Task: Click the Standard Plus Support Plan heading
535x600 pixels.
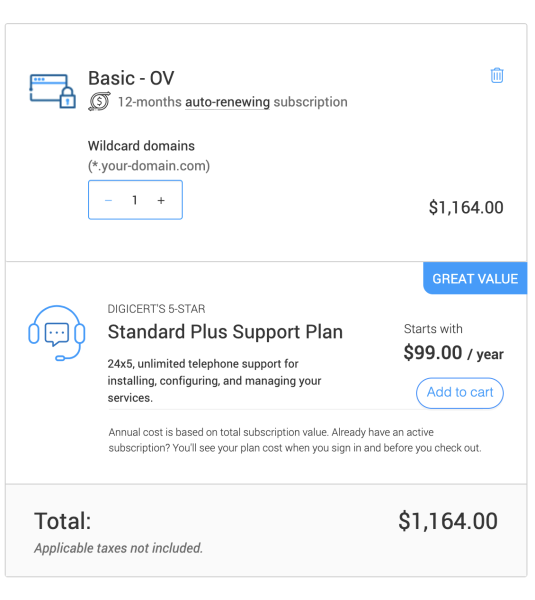Action: pos(225,332)
